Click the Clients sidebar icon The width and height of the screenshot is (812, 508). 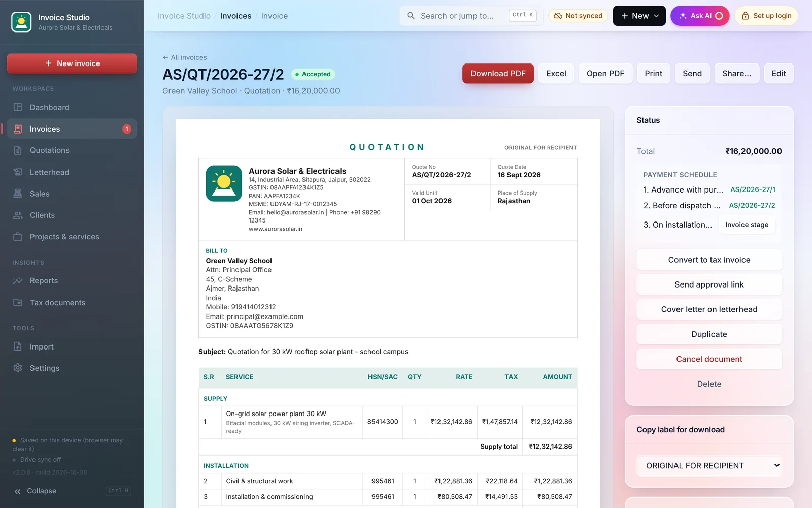click(x=18, y=215)
